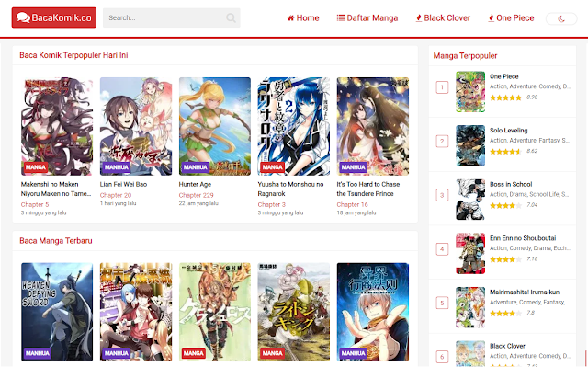Click Yuusha to Monshou no Ragnarok title
The height and width of the screenshot is (367, 588).
pos(290,189)
